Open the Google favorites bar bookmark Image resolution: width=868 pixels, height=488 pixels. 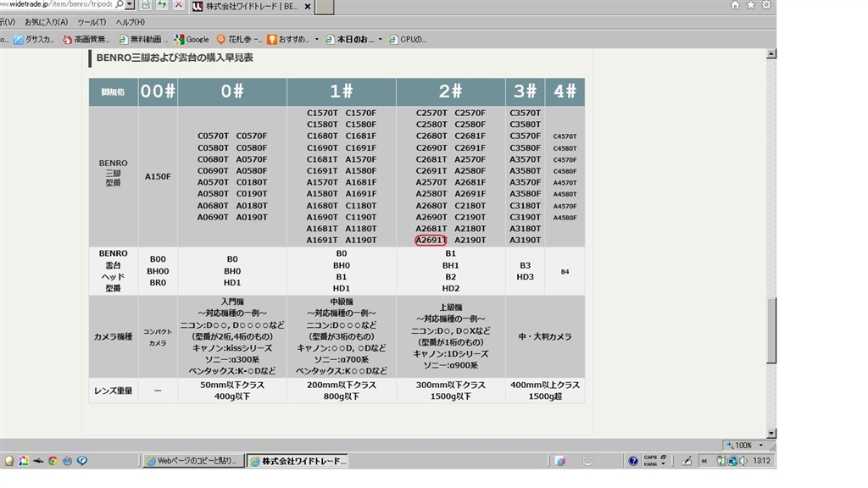(x=192, y=39)
